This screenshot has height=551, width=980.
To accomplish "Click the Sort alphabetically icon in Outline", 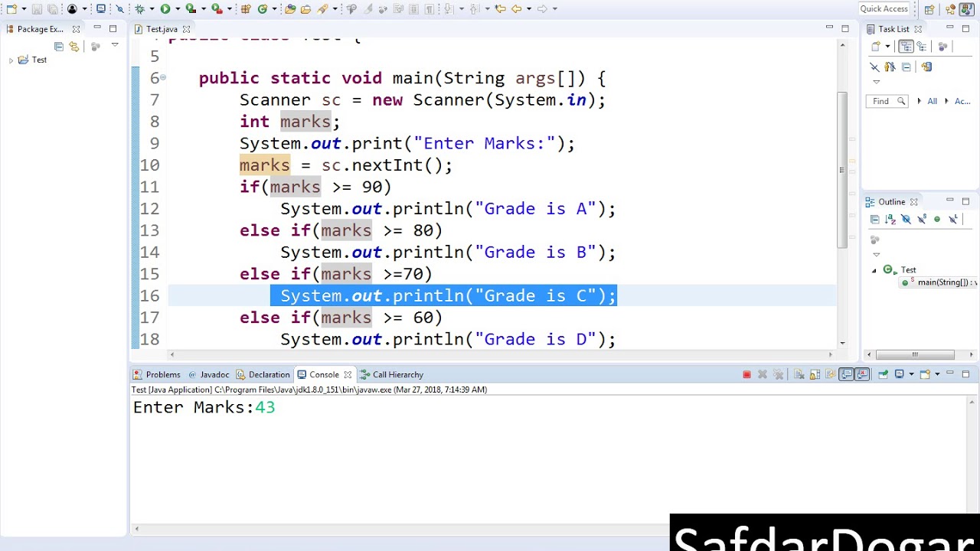I will pos(890,220).
